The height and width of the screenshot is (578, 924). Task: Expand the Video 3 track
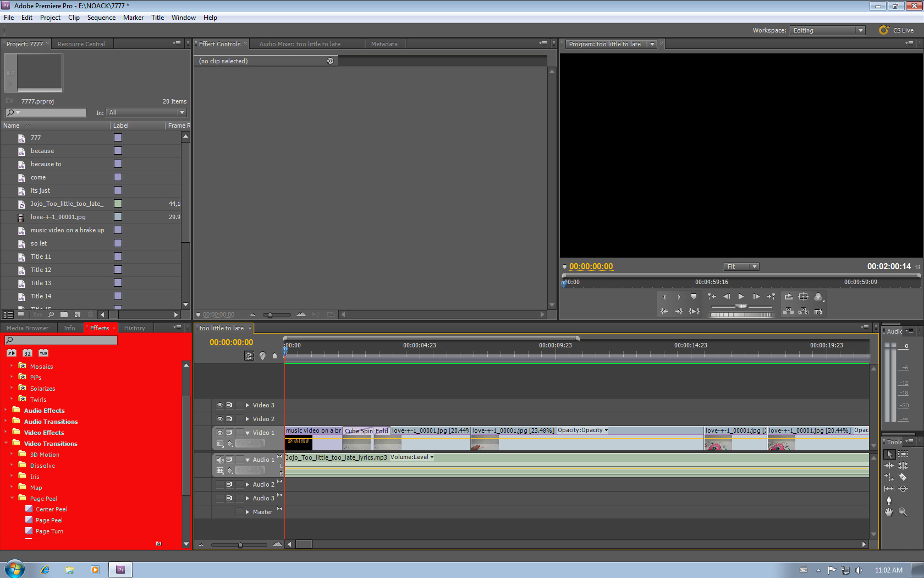248,405
